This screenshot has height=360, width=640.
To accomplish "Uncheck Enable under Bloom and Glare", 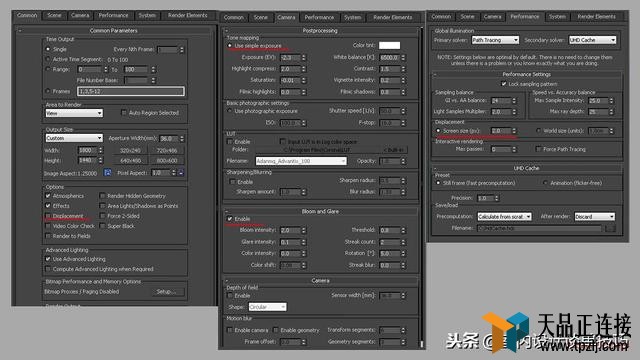I will [230, 219].
